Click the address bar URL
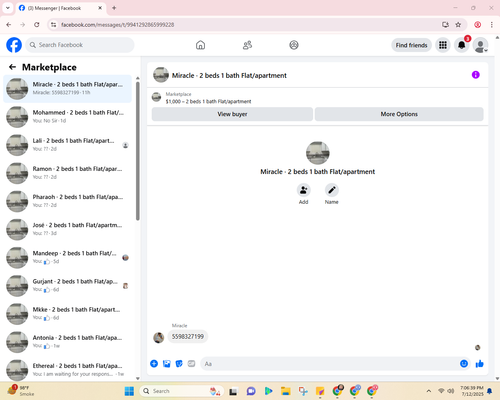 coord(117,25)
